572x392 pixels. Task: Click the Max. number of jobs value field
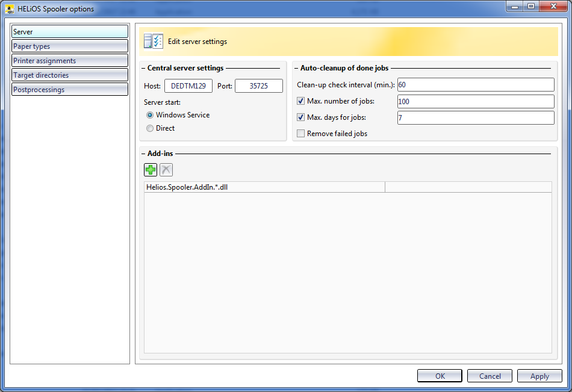[476, 102]
